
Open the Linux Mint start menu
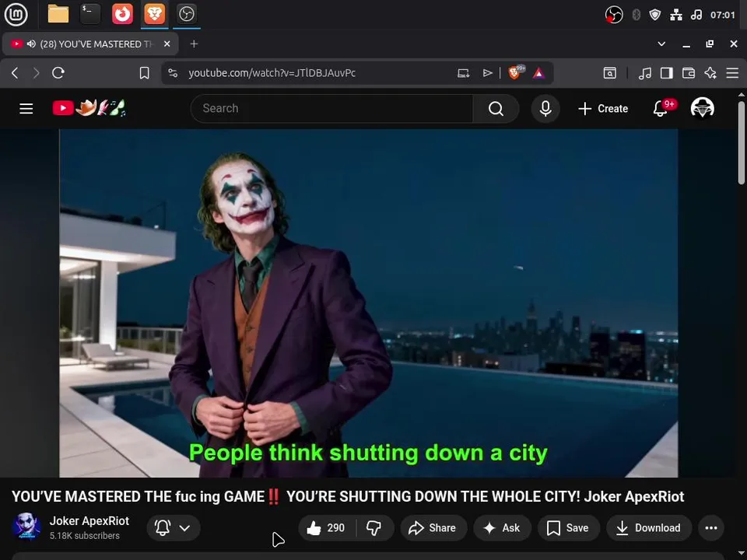(16, 14)
